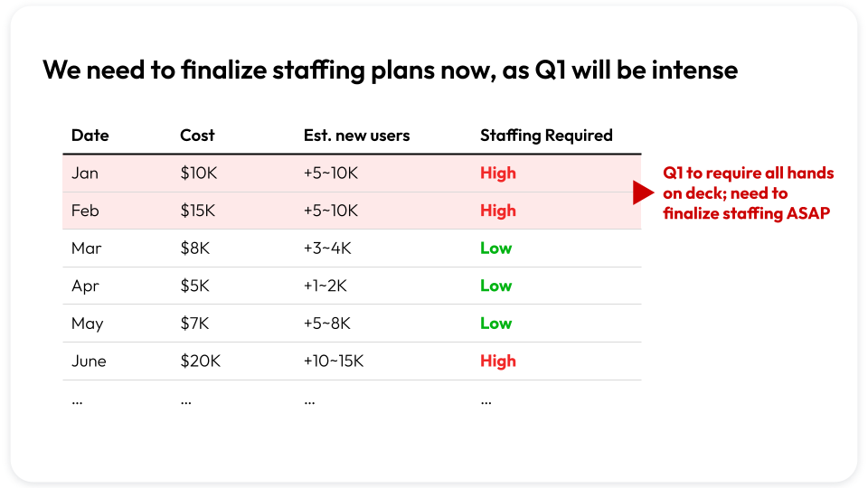Click the red arrow pointing to the callout

(643, 192)
